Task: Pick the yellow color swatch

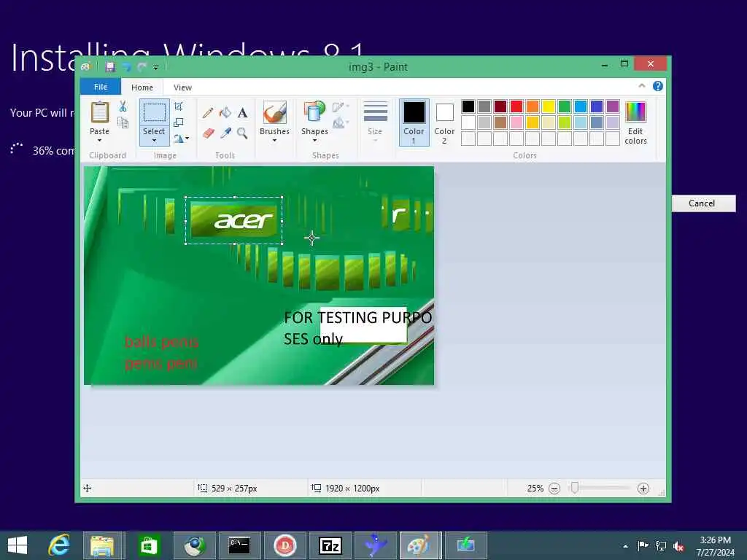Action: click(x=549, y=106)
